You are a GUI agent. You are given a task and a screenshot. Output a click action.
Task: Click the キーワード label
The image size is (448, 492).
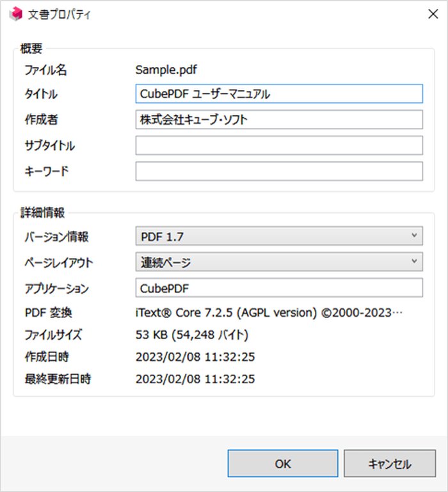pyautogui.click(x=47, y=171)
